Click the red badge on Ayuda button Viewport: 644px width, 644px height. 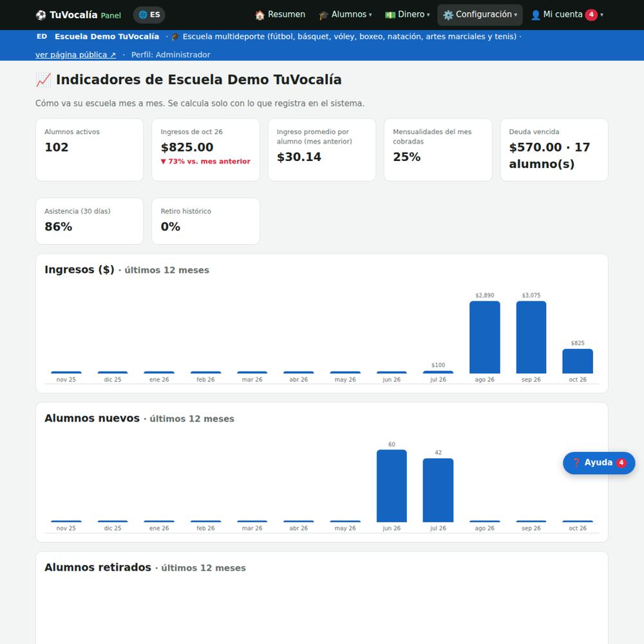[x=621, y=463]
